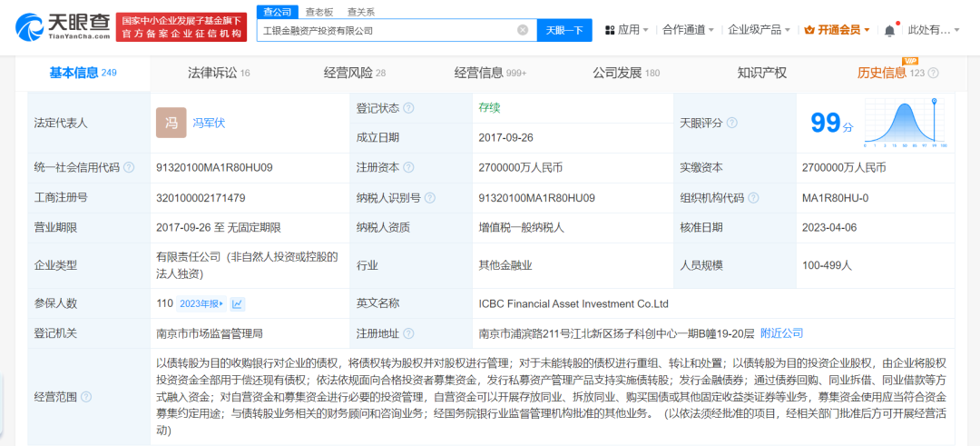Open notifications bell icon
The width and height of the screenshot is (980, 446).
pyautogui.click(x=889, y=30)
